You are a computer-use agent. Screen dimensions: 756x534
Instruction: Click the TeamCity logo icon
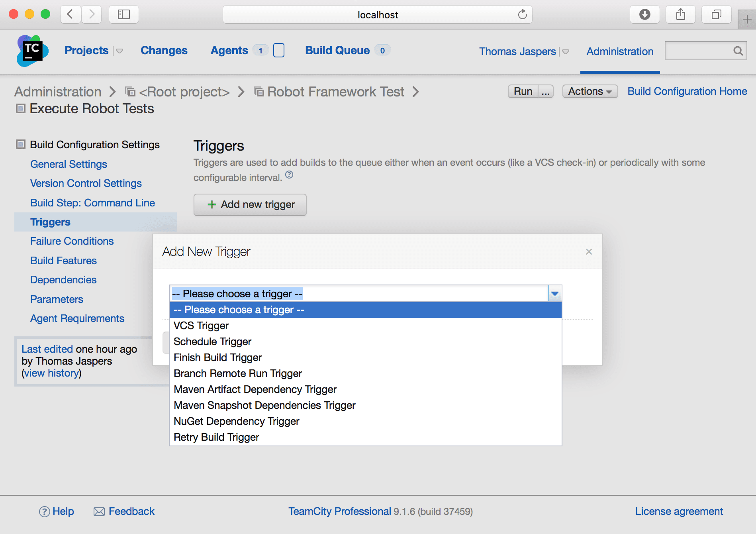(x=32, y=51)
